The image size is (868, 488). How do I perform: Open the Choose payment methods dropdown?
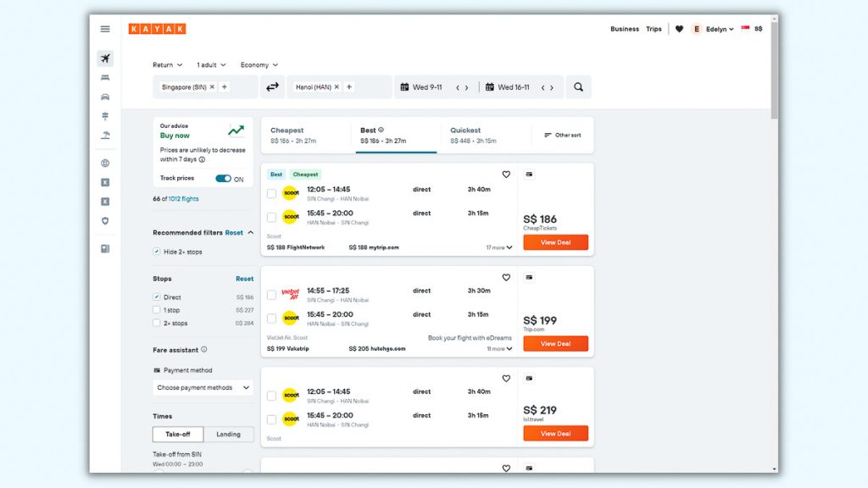203,387
